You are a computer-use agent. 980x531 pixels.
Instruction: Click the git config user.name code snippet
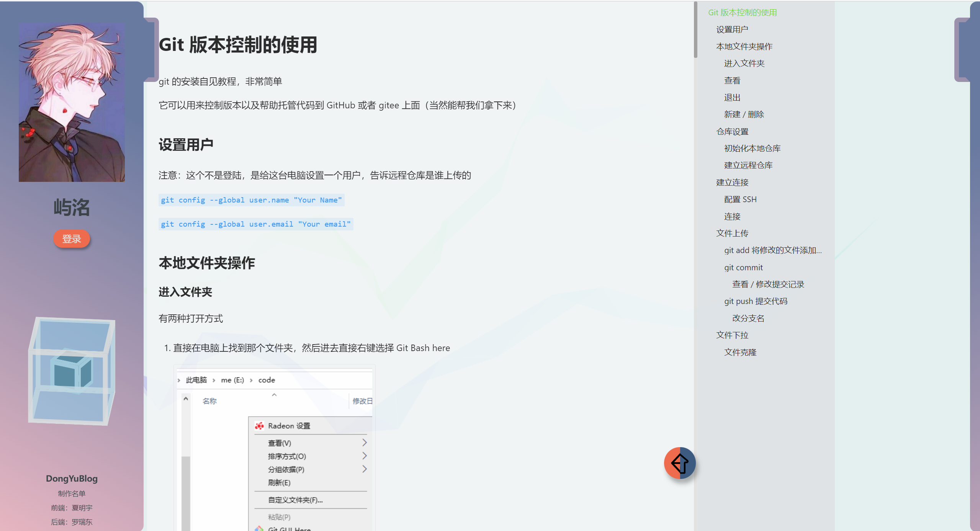[251, 200]
